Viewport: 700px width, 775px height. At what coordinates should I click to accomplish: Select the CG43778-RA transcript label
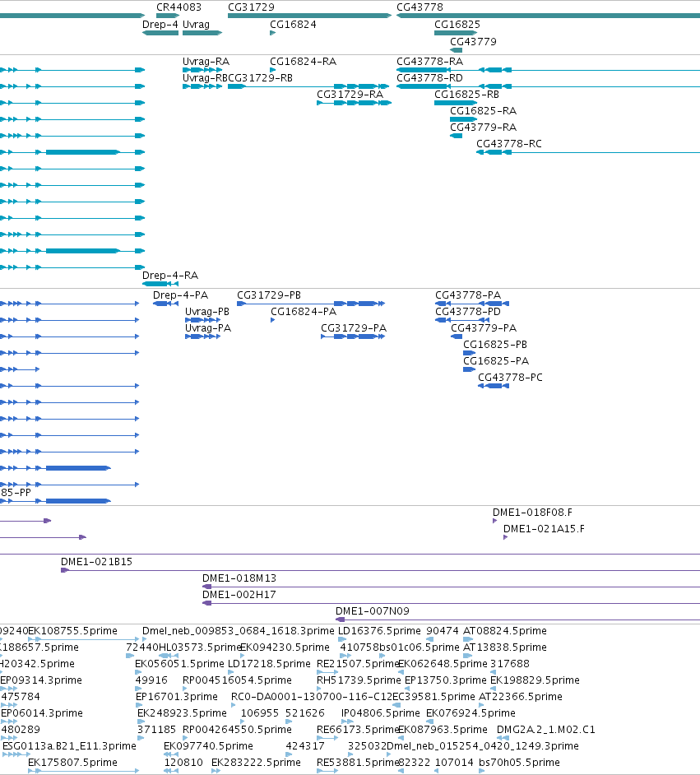(429, 61)
